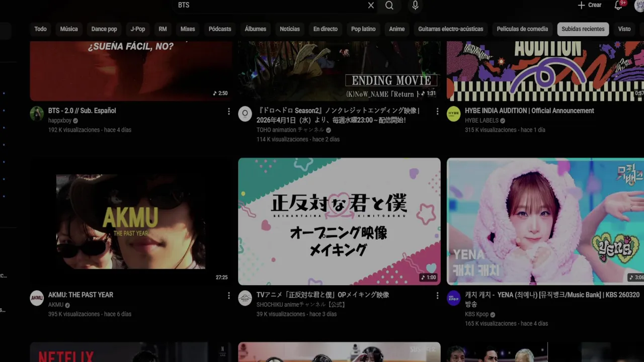The image size is (644, 362).
Task: Click the search magnifier icon
Action: pyautogui.click(x=389, y=5)
